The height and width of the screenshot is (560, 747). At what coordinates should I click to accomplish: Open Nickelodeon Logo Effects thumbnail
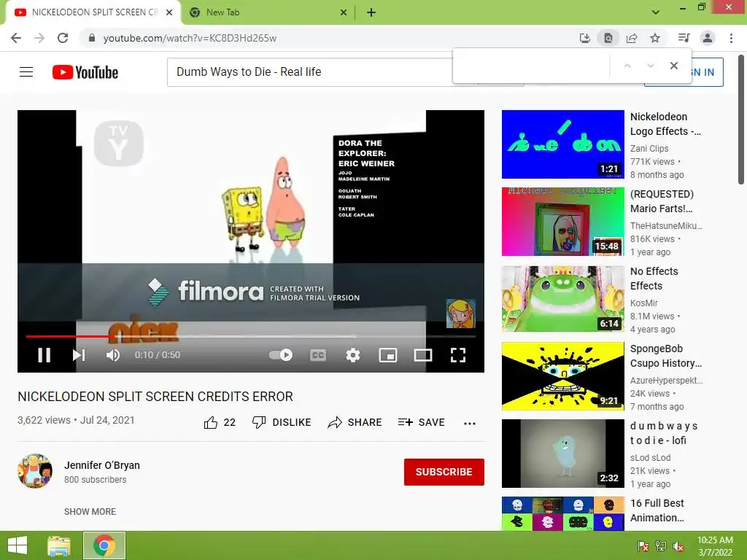coord(562,144)
